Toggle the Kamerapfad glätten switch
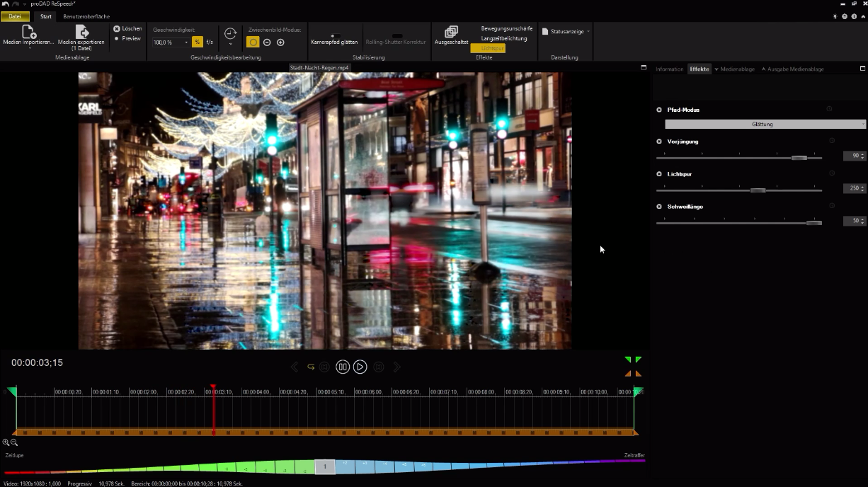This screenshot has width=868, height=487. 335,35
